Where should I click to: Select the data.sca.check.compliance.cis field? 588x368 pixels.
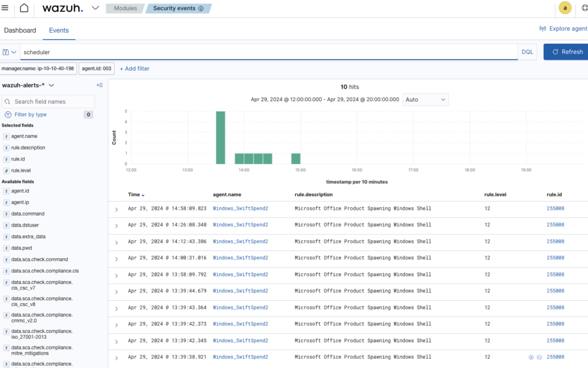coord(45,271)
